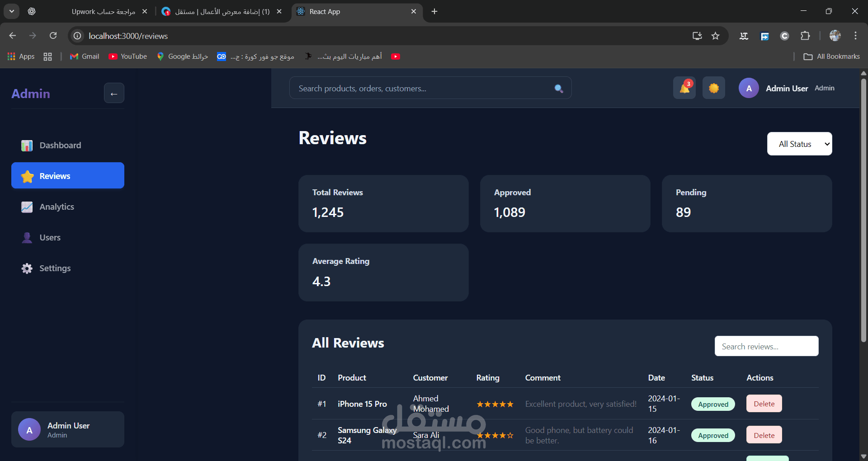The image size is (868, 461).
Task: Switch to the Mostaql tab
Action: [222, 11]
